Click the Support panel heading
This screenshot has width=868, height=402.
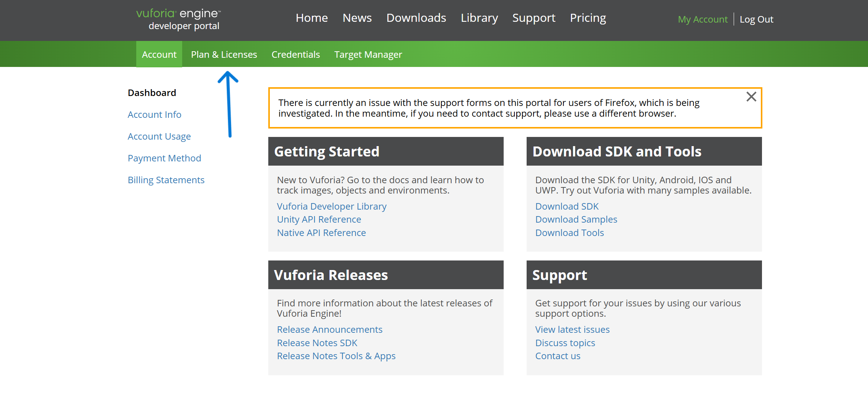point(560,275)
